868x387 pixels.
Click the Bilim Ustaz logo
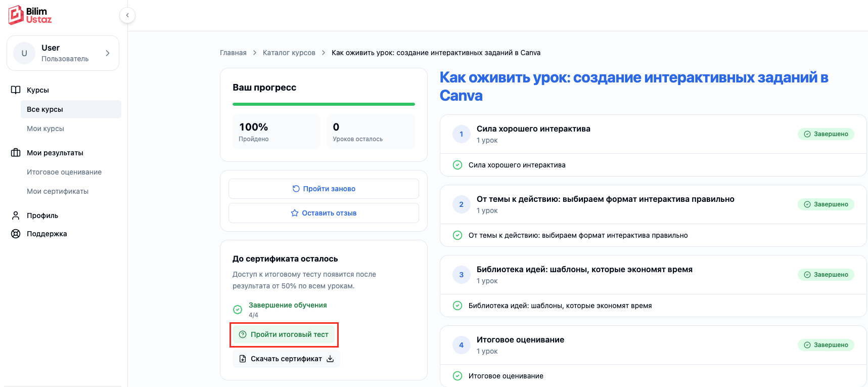[x=30, y=15]
